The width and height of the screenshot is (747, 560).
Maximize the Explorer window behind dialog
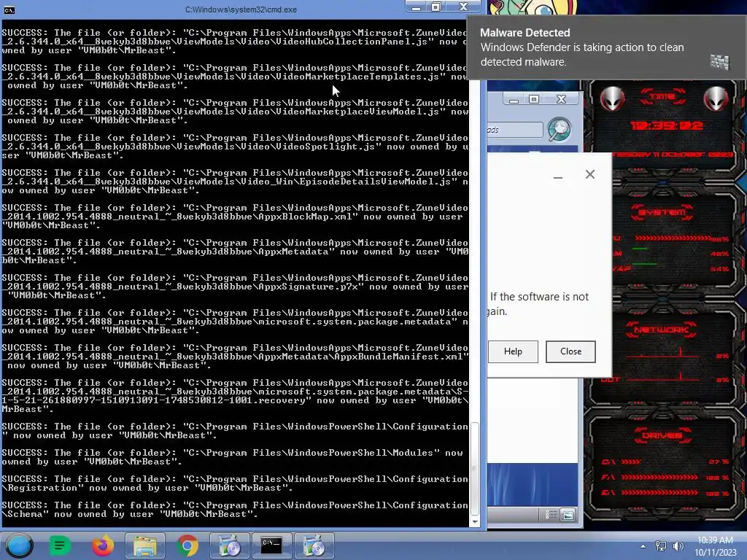(x=534, y=99)
